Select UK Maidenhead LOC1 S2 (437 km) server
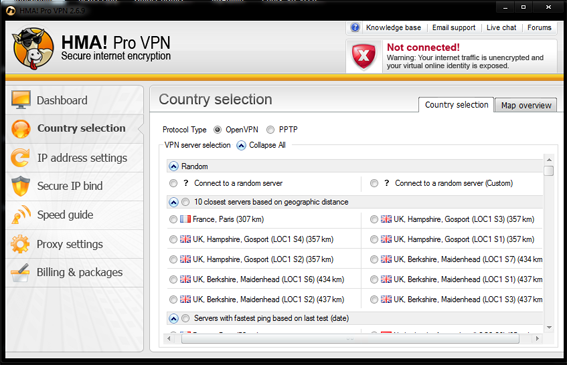 pyautogui.click(x=173, y=300)
